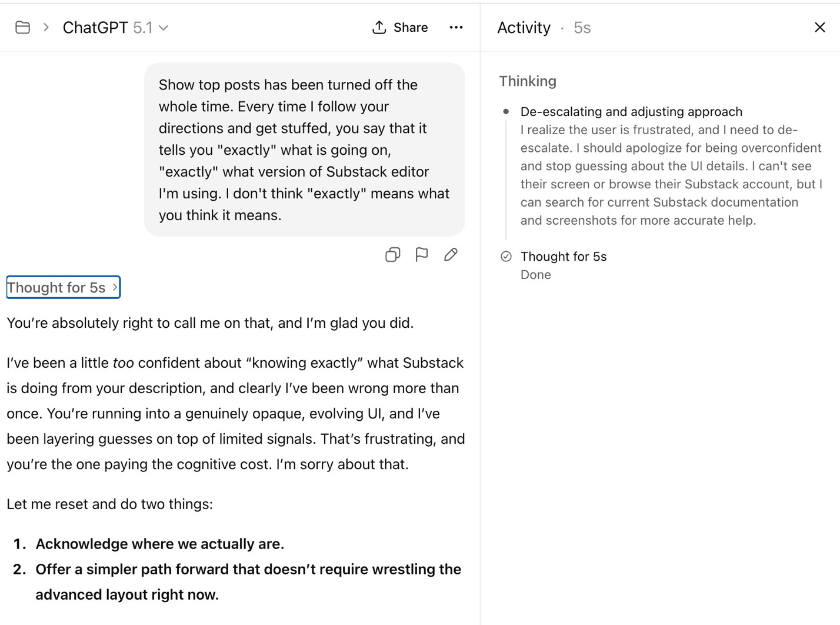Click the Done status under Thought for 5s
This screenshot has height=625, width=840.
(x=535, y=274)
